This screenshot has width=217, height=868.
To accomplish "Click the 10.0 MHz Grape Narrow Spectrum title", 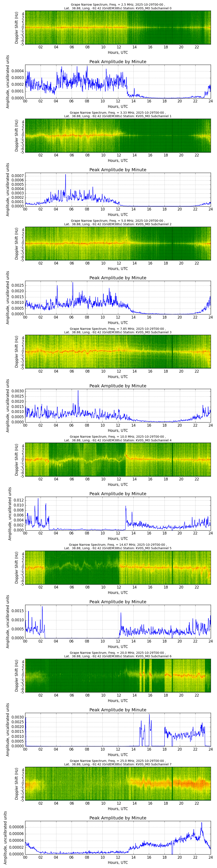I will tap(118, 438).
